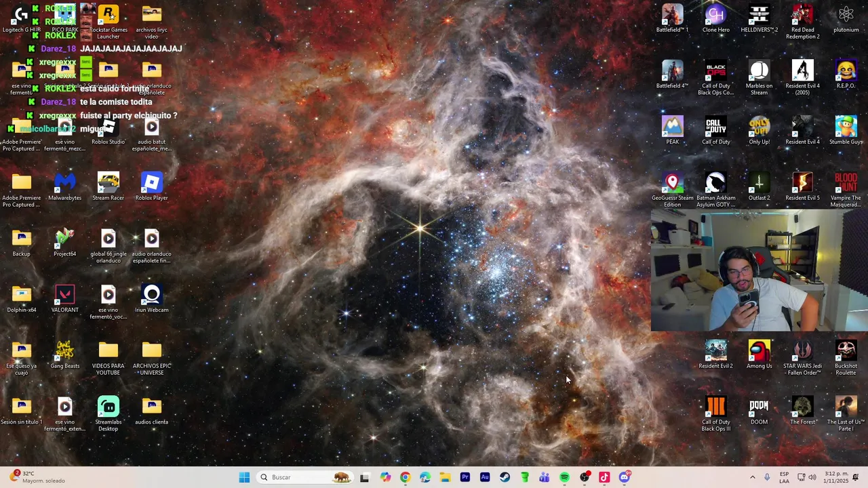Open Iriun Webcam shortcut

pos(152,300)
